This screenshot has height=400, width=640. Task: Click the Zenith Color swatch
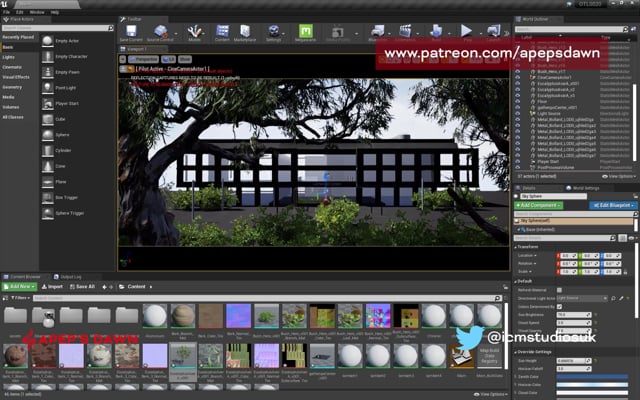pyautogui.click(x=592, y=377)
